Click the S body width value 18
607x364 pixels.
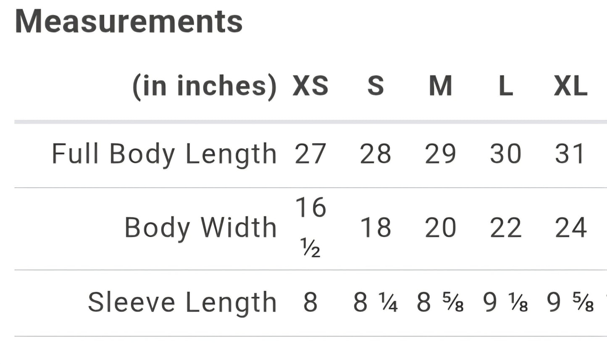[x=376, y=228]
